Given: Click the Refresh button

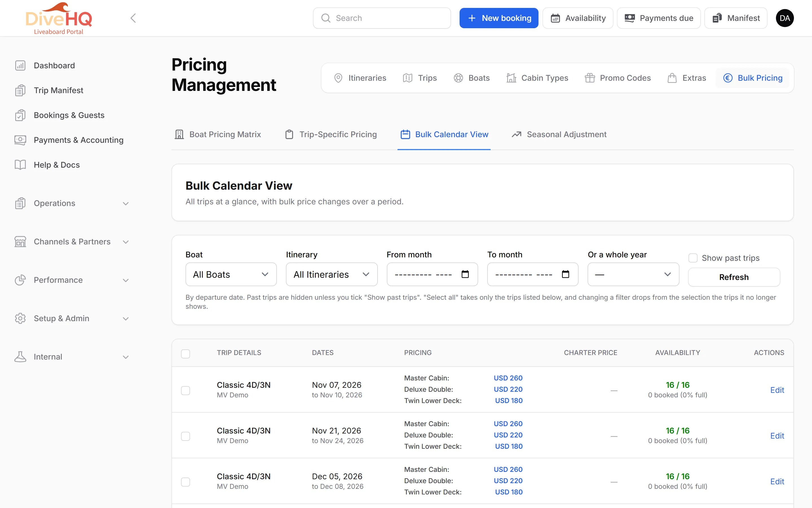Looking at the screenshot, I should click(x=734, y=277).
